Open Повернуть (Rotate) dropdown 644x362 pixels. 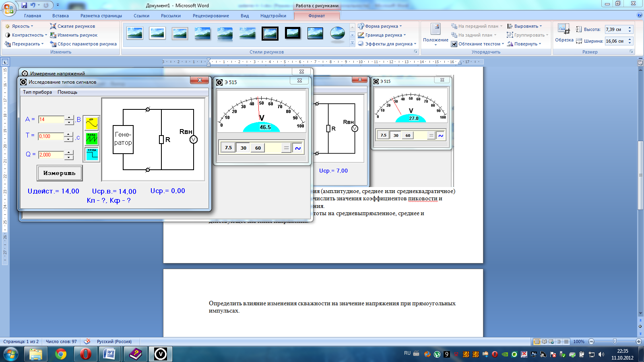click(x=524, y=44)
